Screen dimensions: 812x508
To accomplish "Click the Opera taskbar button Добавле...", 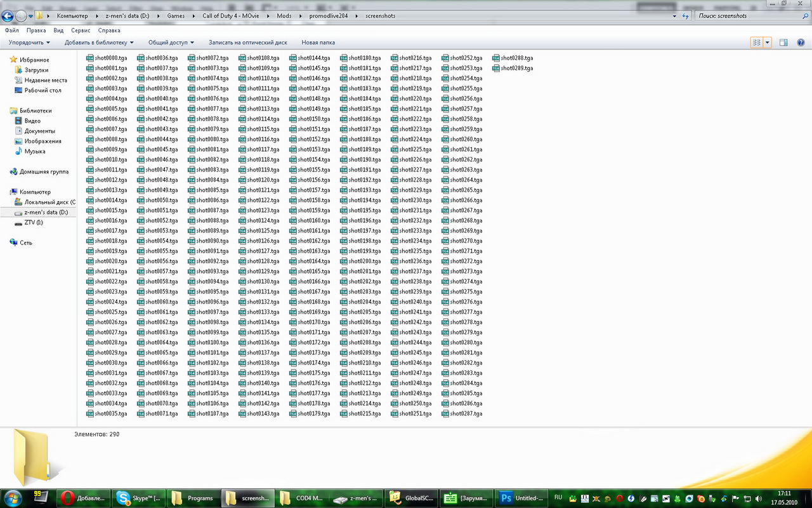I will tap(84, 498).
